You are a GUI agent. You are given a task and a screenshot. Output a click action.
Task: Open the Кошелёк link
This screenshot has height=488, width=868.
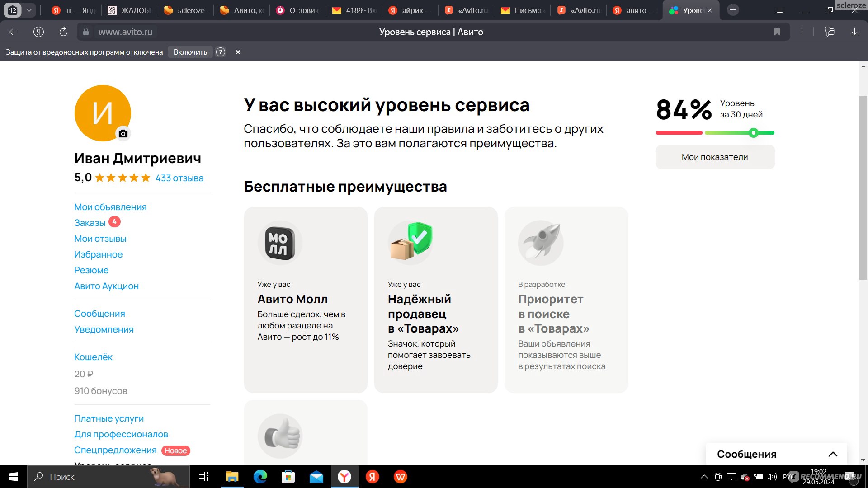pos(93,357)
